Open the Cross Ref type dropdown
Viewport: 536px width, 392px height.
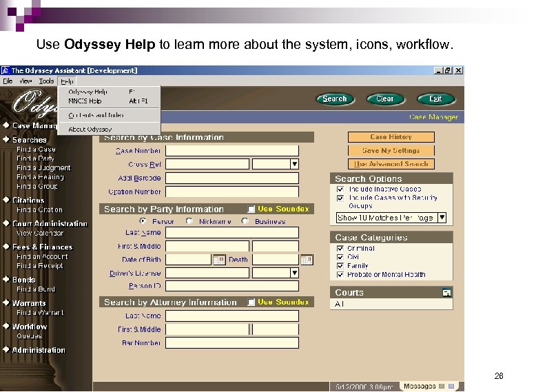(x=295, y=164)
